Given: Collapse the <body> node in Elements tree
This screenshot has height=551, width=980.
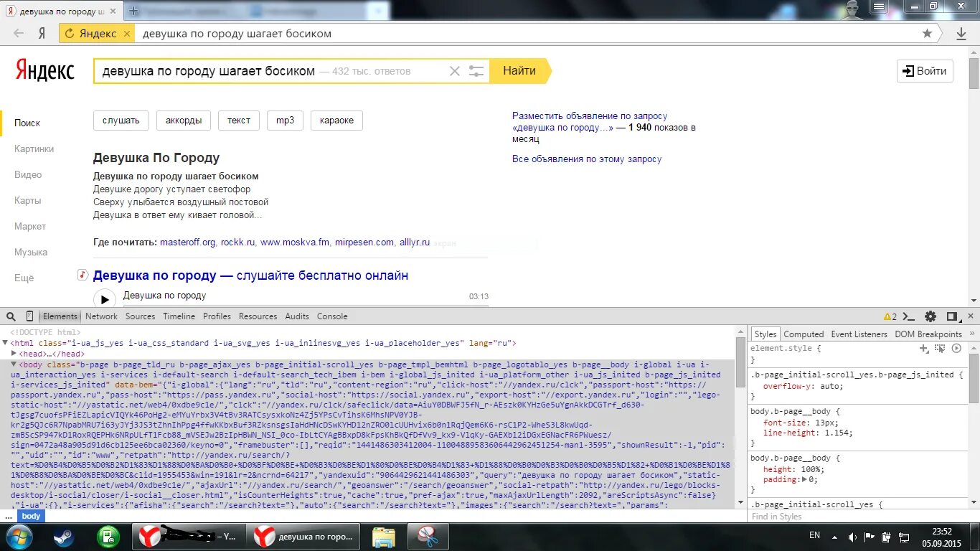Looking at the screenshot, I should pos(14,364).
